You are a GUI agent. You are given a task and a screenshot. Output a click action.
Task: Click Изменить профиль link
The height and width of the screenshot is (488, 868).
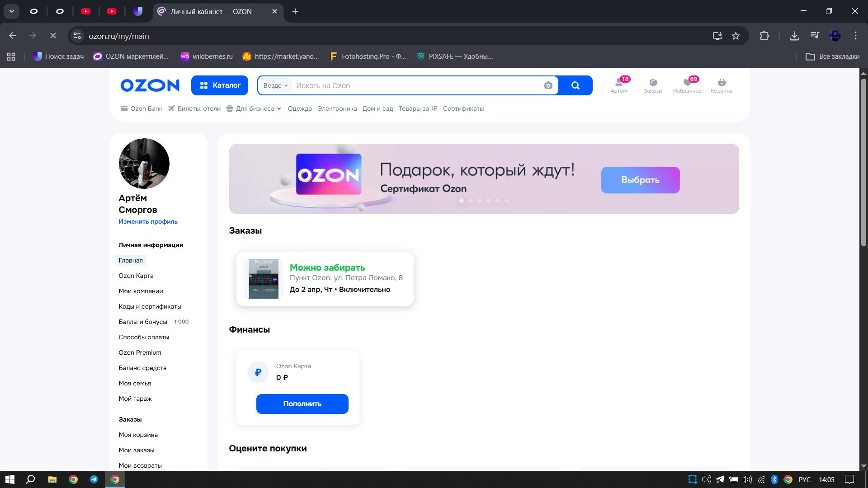coord(148,222)
